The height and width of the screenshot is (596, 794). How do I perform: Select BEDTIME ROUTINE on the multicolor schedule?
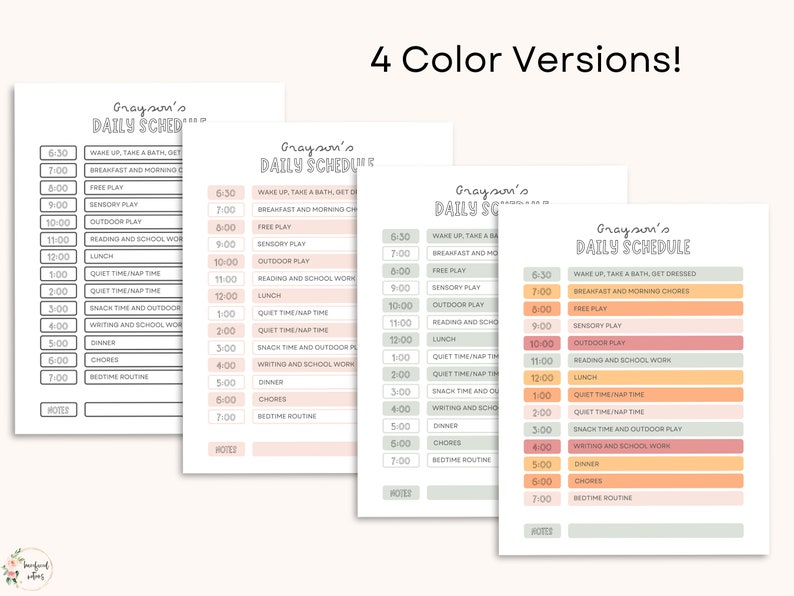[x=655, y=498]
